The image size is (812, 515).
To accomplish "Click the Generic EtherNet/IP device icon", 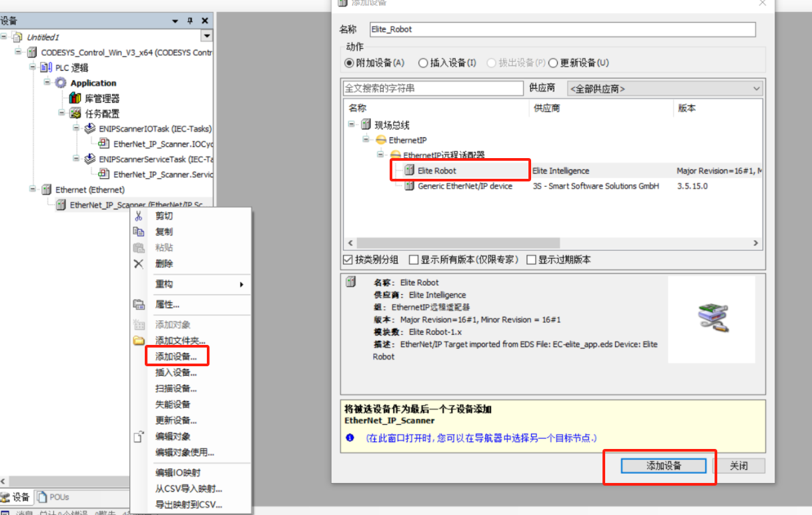I will point(409,186).
